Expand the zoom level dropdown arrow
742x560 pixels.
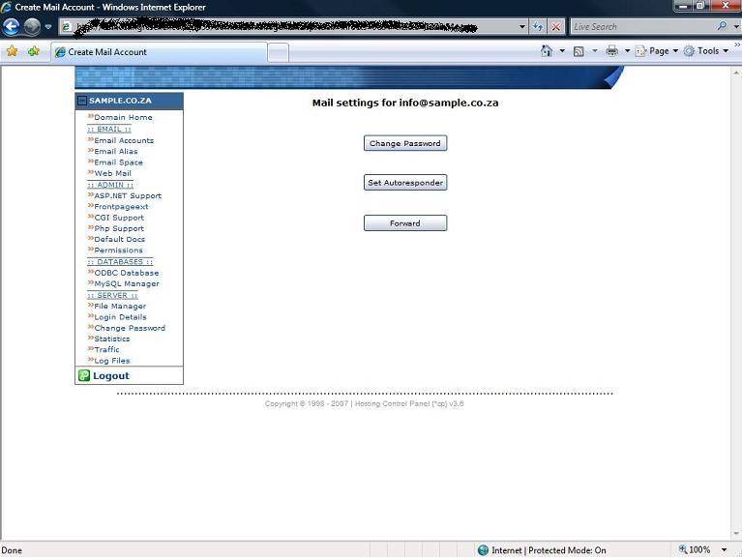click(x=725, y=550)
